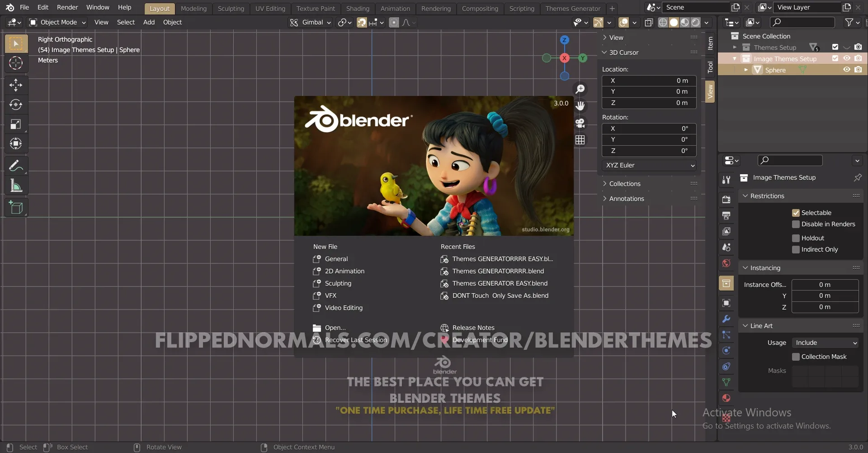
Task: Select the Rotate tool
Action: (x=16, y=105)
